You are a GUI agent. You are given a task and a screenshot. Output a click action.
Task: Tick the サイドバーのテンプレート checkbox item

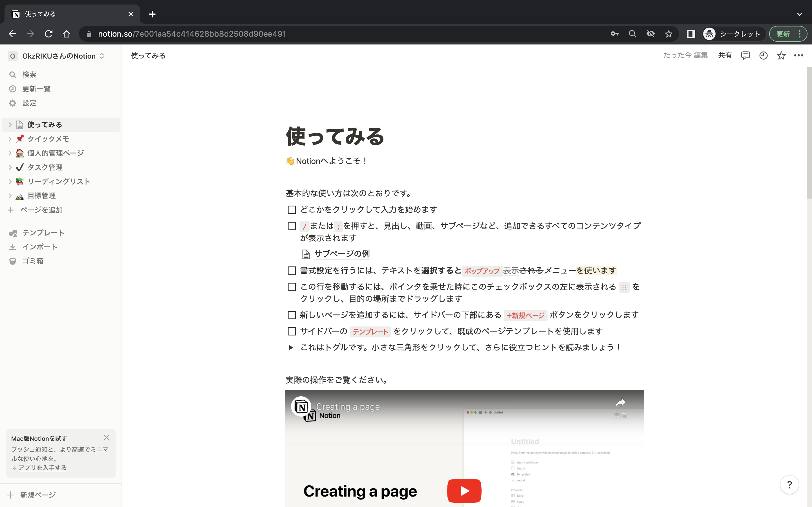pos(292,331)
